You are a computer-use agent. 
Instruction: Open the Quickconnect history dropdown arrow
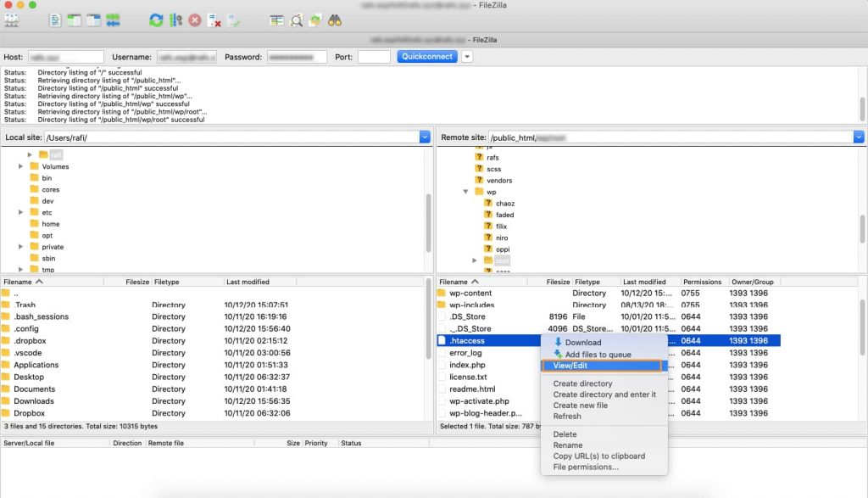click(x=467, y=57)
